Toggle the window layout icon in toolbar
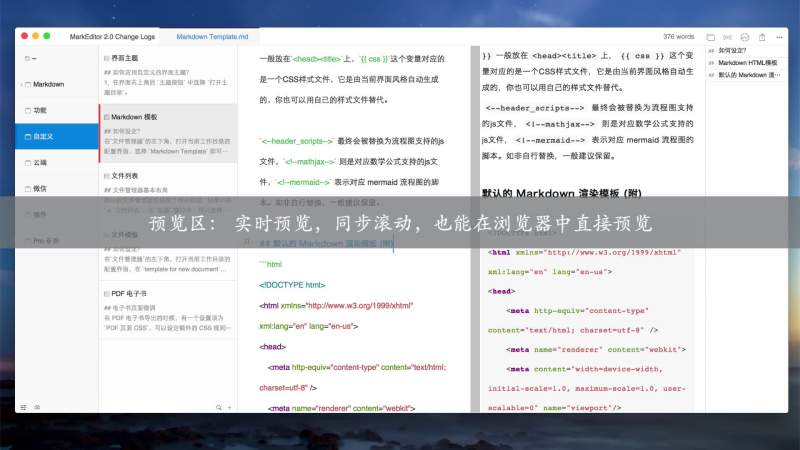This screenshot has width=800, height=450. [711, 37]
